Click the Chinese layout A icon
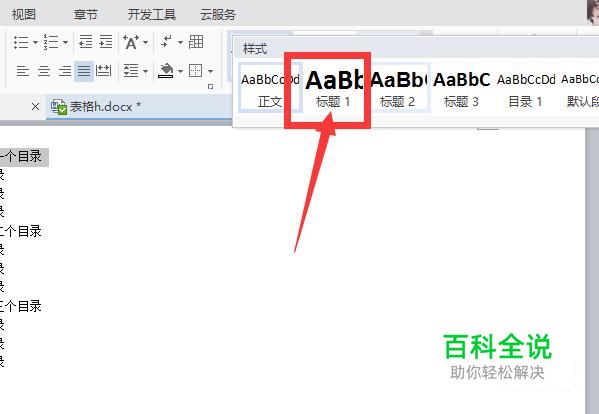The width and height of the screenshot is (599, 414). tap(131, 42)
